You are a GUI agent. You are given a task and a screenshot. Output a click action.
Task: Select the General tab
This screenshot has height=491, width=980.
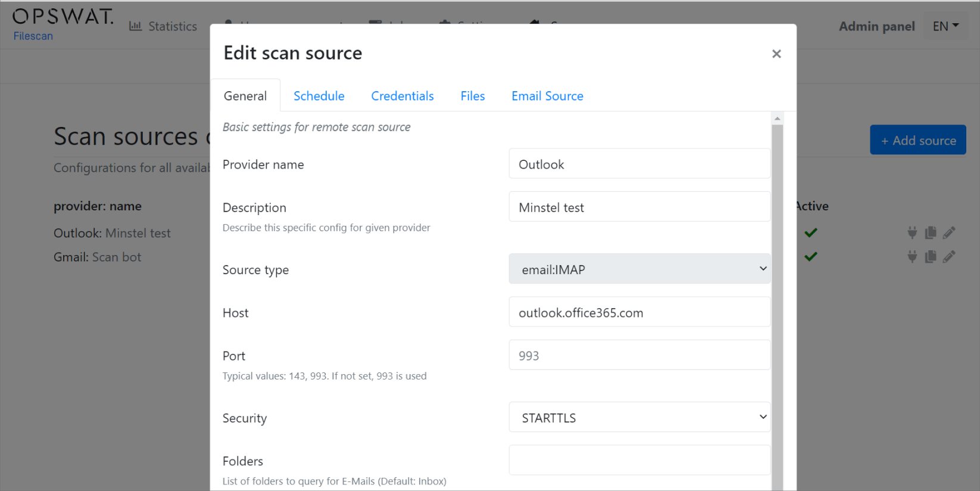pyautogui.click(x=245, y=96)
